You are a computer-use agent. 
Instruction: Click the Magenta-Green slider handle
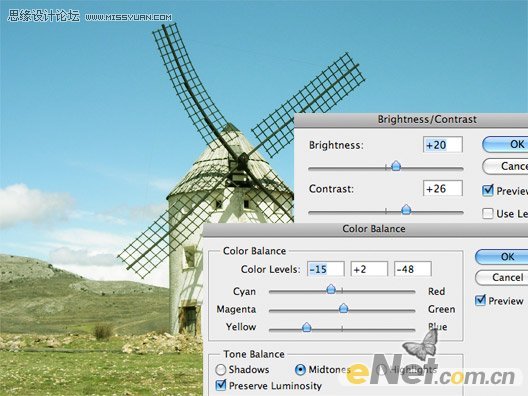coord(343,308)
